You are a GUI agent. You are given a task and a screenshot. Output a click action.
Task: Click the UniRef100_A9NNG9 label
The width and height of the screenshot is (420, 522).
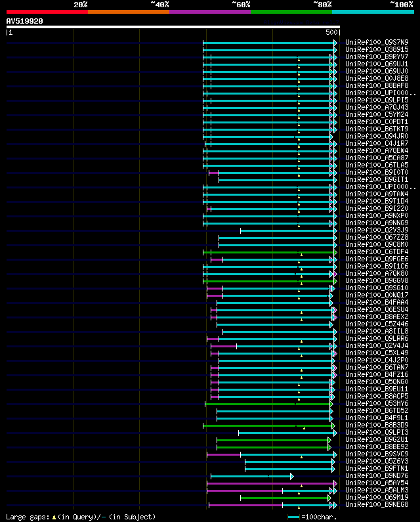(x=377, y=223)
